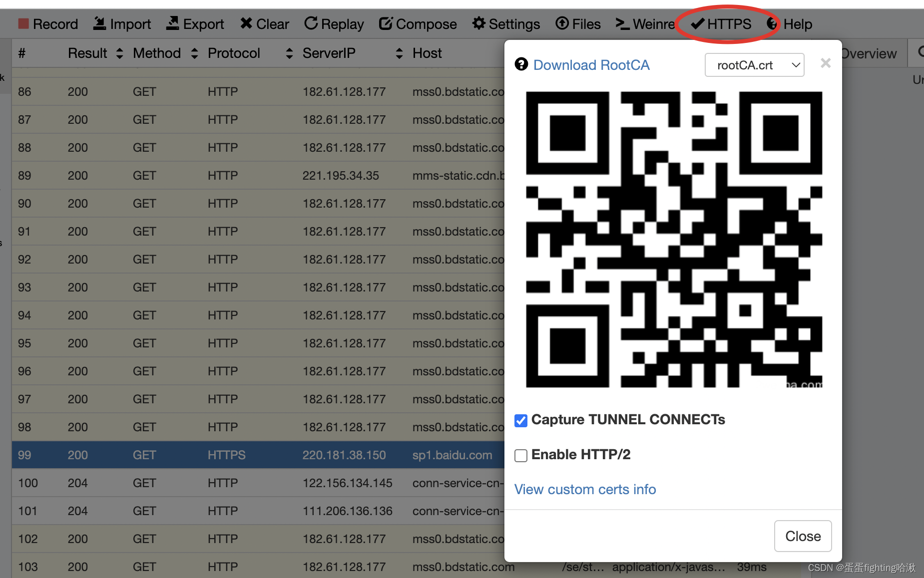Click the RootCA QR code image
The height and width of the screenshot is (578, 924).
click(674, 239)
